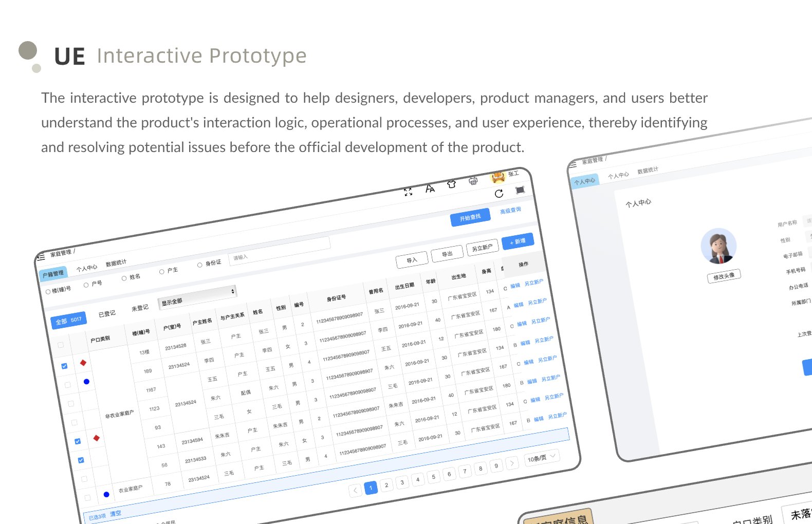The width and height of the screenshot is (812, 524).
Task: Expand the 10条/页 page size dropdown
Action: click(542, 457)
